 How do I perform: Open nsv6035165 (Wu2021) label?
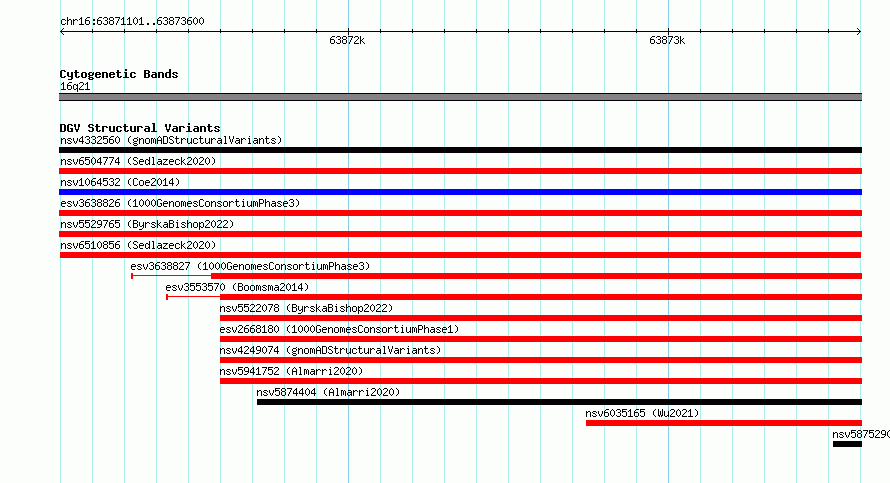pyautogui.click(x=642, y=413)
